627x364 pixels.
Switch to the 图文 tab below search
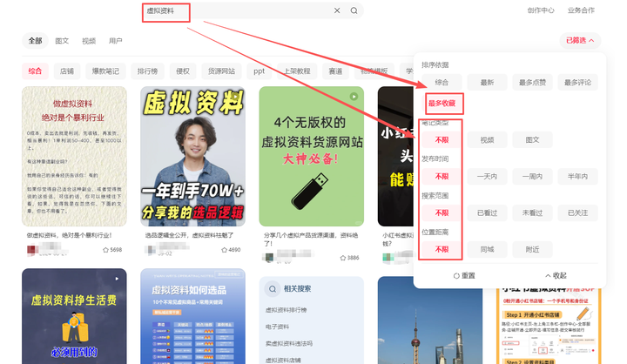[62, 41]
